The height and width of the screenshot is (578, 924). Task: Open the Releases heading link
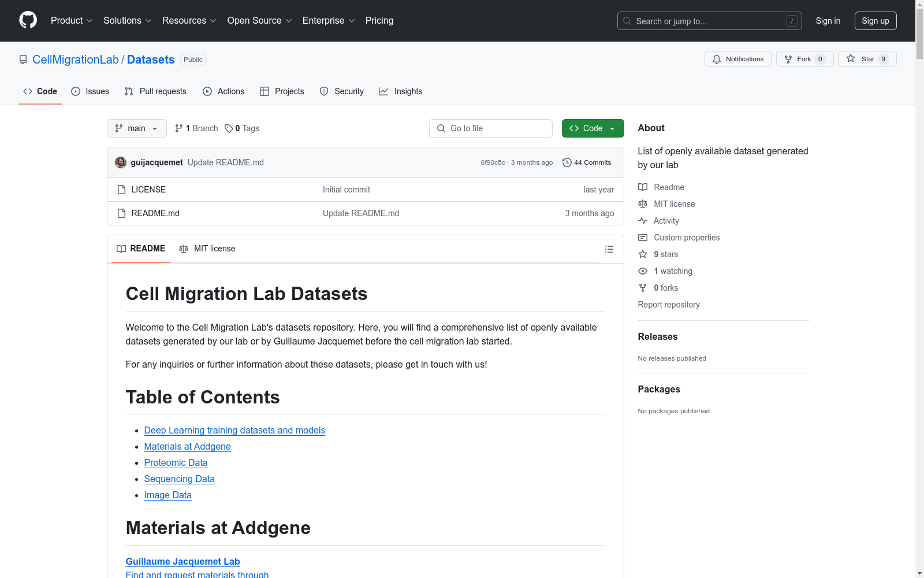coord(658,336)
